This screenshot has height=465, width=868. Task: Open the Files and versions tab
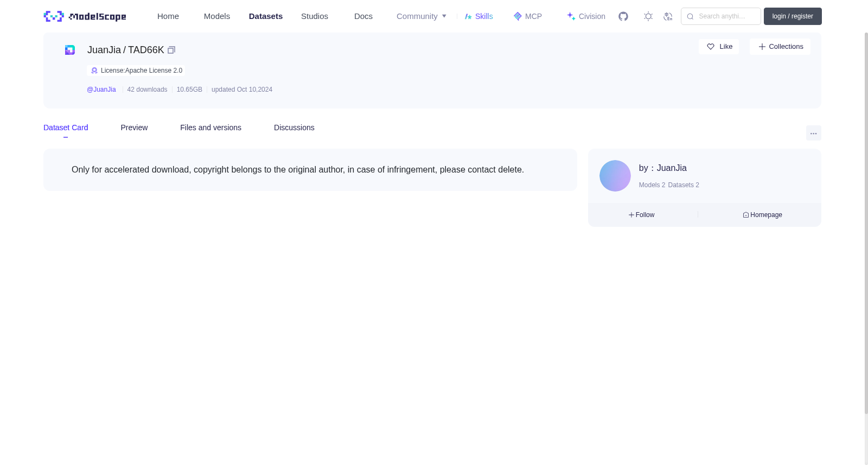coord(210,128)
